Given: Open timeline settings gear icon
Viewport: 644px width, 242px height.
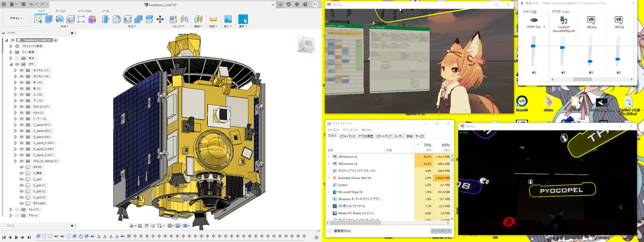Looking at the screenshot, I should point(316,237).
